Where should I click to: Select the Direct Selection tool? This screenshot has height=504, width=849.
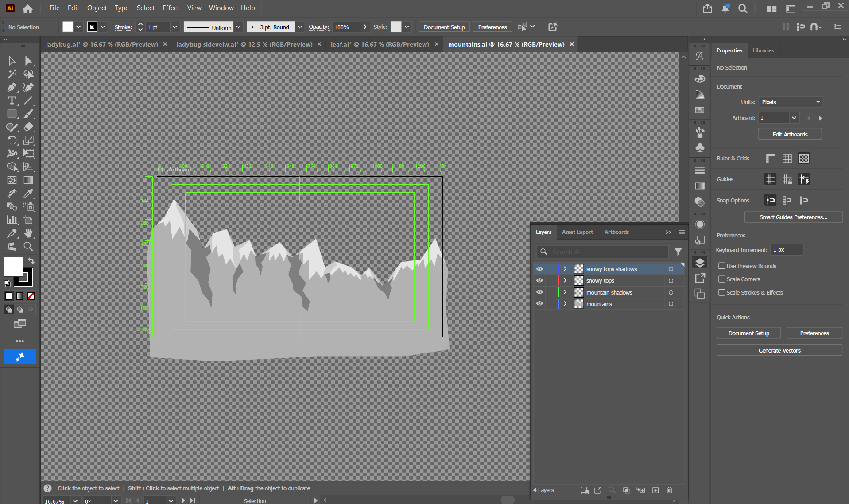click(x=28, y=61)
